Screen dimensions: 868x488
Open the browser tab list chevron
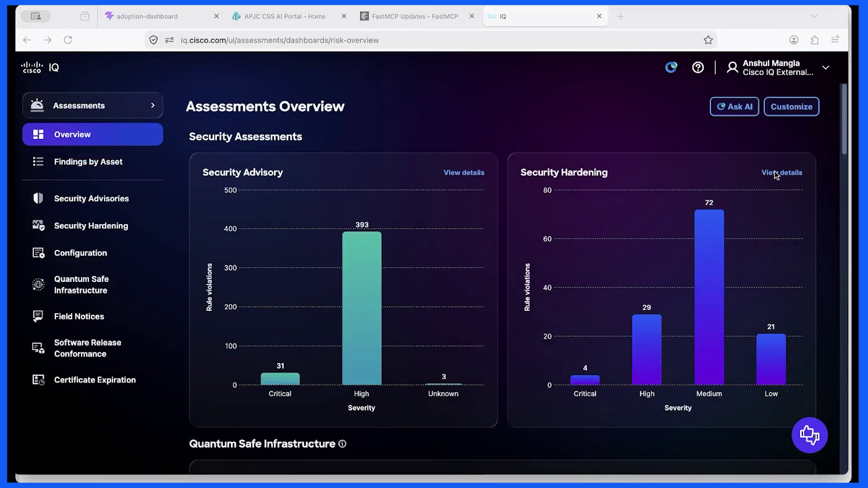click(x=814, y=16)
